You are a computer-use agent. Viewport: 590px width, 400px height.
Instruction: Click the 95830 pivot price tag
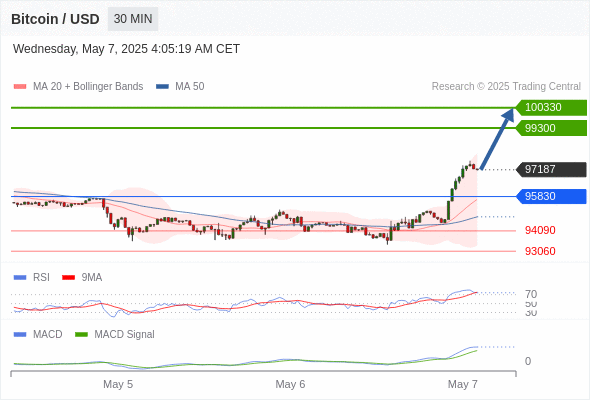click(551, 196)
